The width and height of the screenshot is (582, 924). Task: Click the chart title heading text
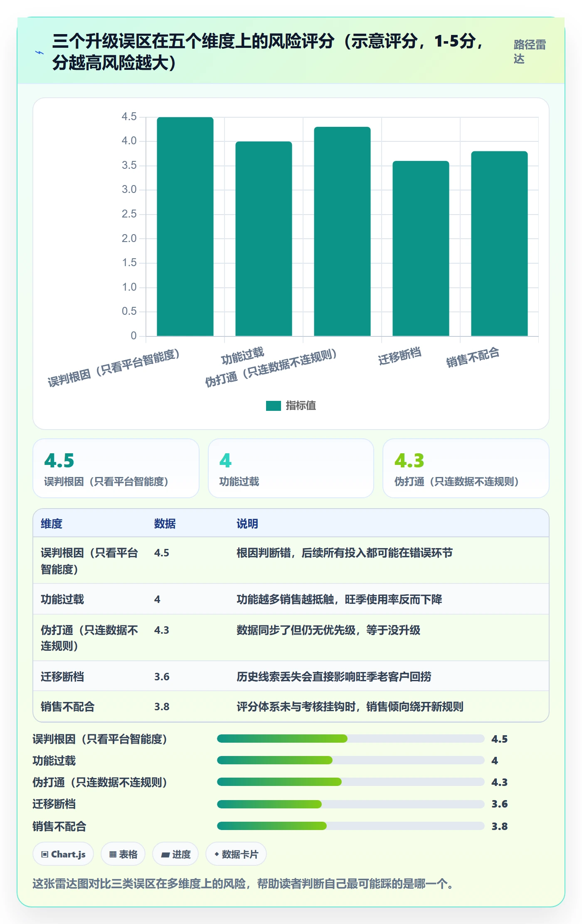point(268,52)
